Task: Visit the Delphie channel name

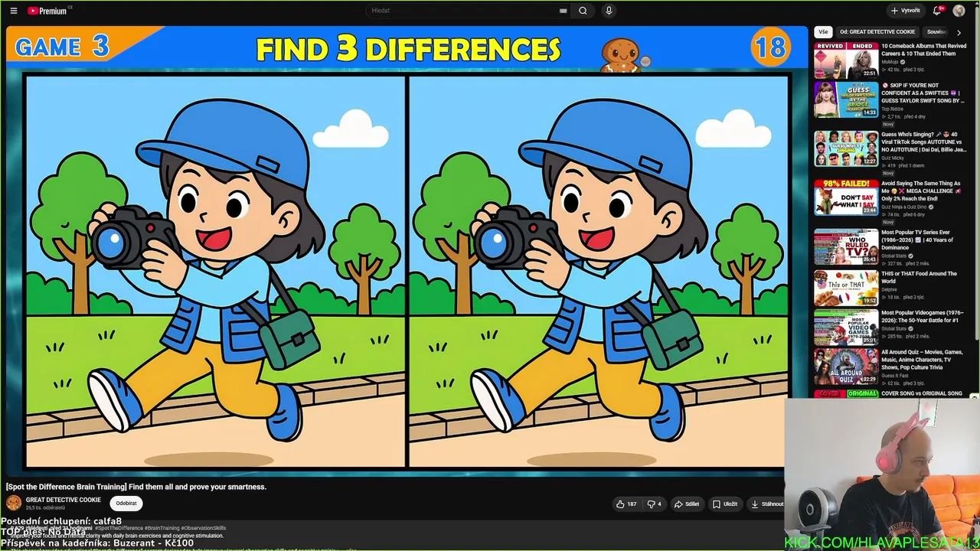Action: [889, 289]
